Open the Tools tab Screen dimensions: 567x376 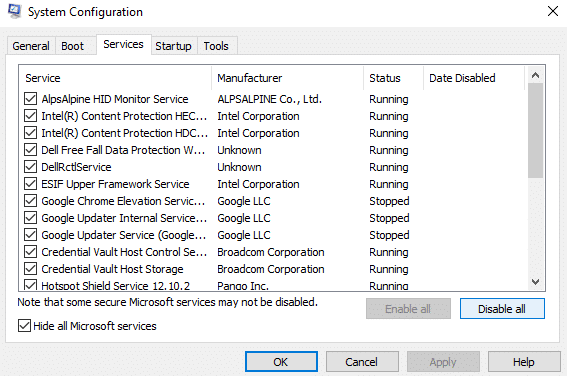click(216, 46)
